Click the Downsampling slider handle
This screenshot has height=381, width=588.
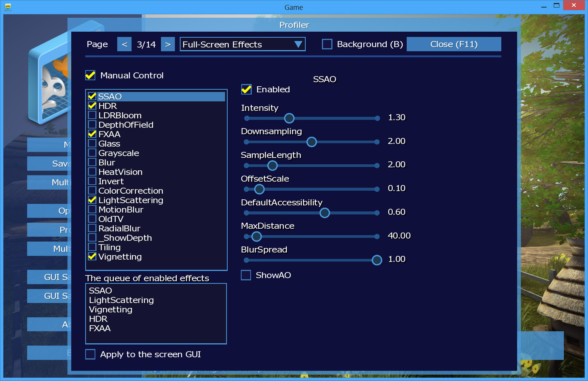click(x=312, y=142)
